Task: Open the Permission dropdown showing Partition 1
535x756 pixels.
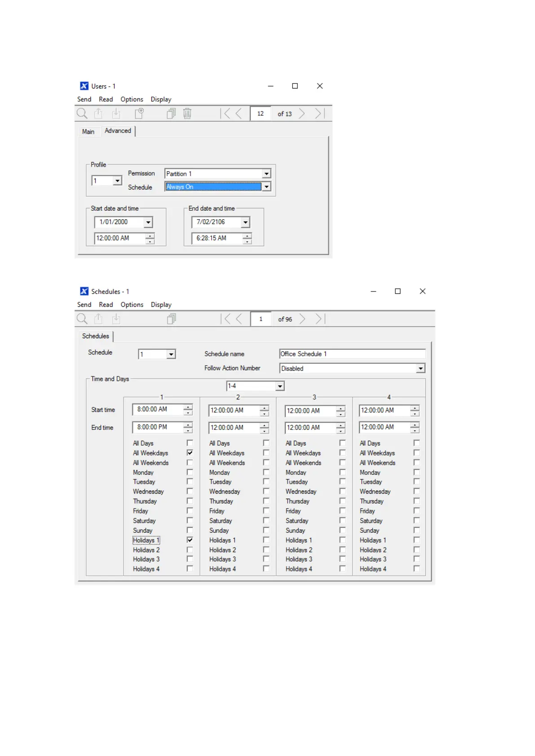Action: 266,174
